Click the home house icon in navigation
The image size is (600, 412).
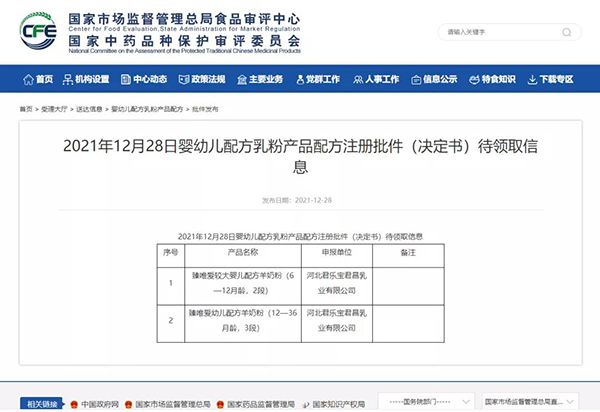[x=28, y=79]
